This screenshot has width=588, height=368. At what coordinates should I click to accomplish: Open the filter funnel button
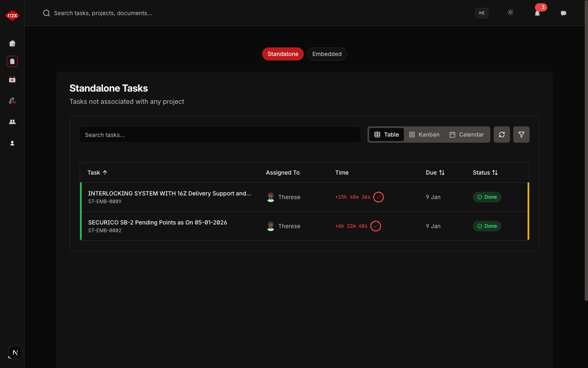click(521, 135)
